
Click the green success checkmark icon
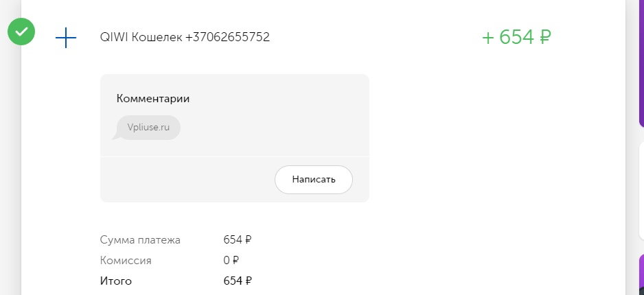point(21,32)
